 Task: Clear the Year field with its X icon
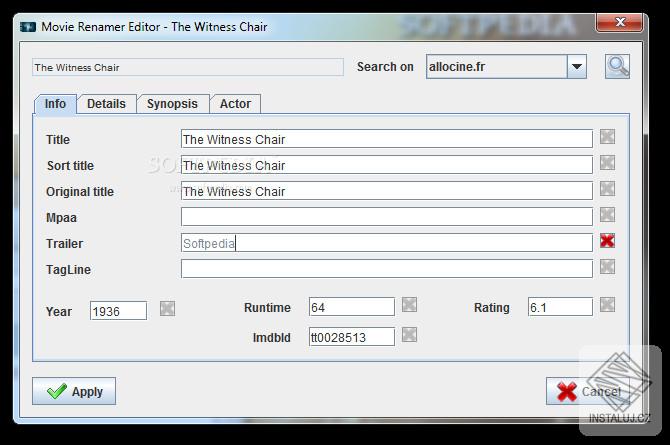click(168, 308)
